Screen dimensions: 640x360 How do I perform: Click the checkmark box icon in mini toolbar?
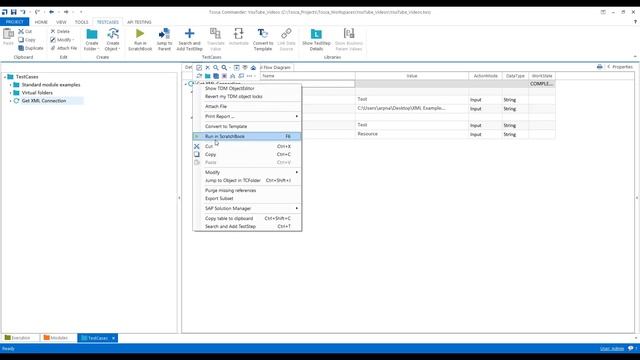tap(199, 68)
